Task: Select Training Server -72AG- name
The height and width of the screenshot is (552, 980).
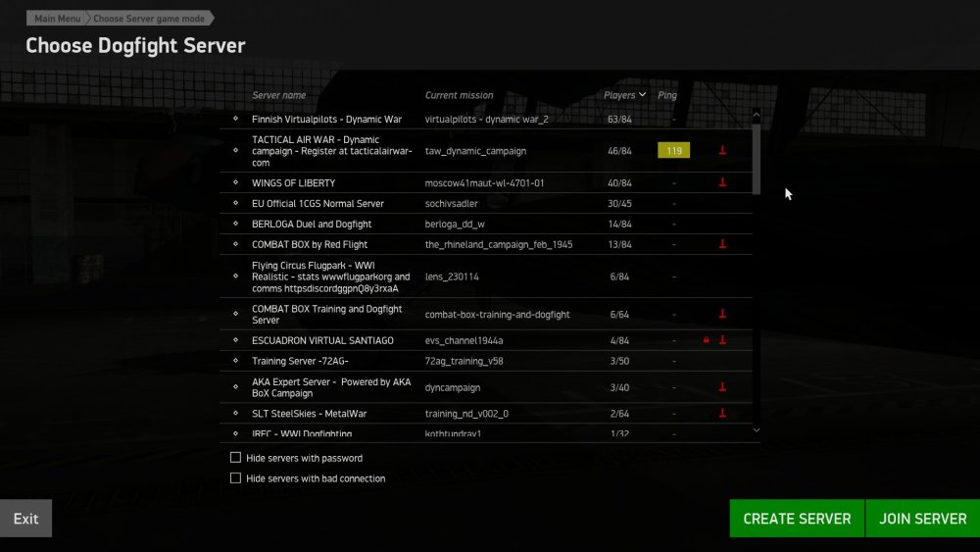Action: (300, 361)
